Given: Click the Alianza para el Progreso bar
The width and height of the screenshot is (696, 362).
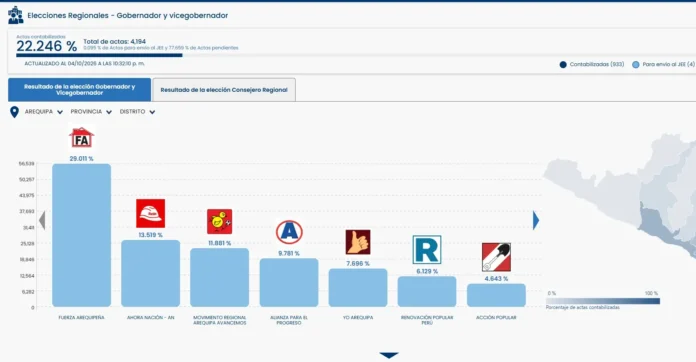Looking at the screenshot, I should 289,283.
